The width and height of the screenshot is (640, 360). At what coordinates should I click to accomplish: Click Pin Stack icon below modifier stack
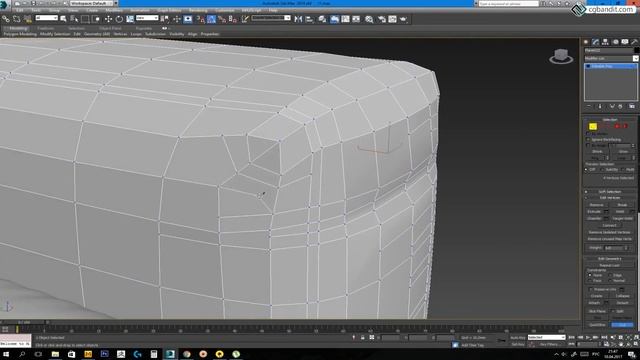pyautogui.click(x=589, y=106)
